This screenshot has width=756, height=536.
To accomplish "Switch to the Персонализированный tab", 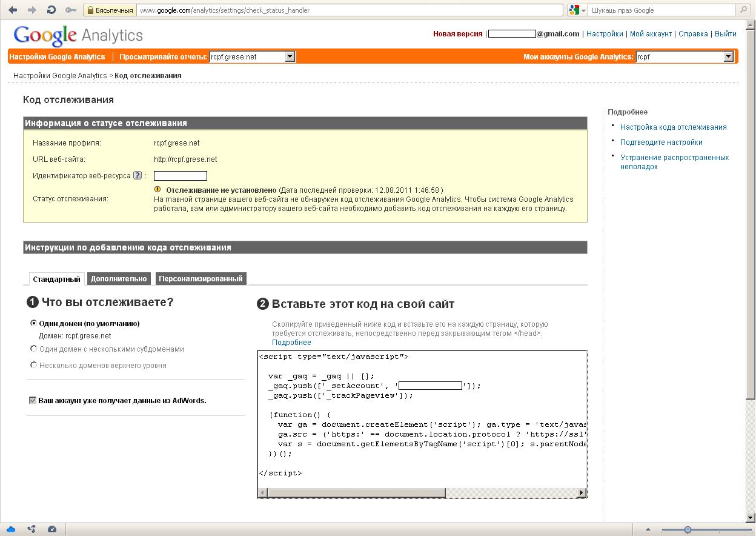I will click(201, 279).
